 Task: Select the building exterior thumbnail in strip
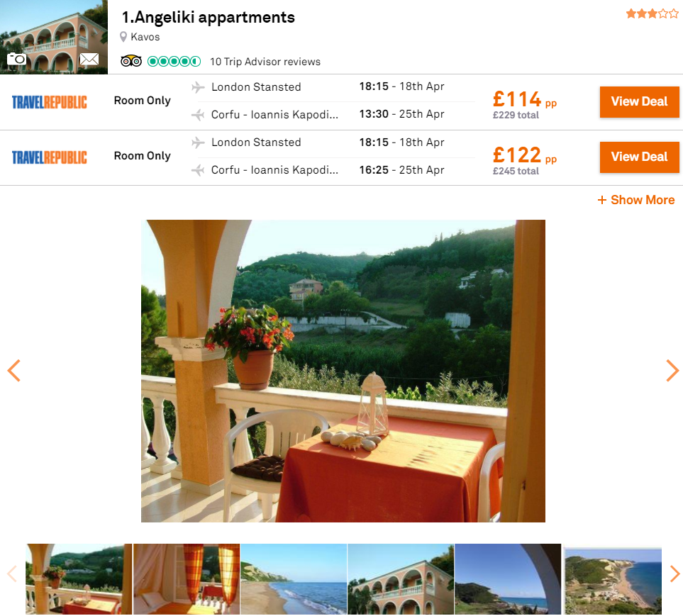pos(401,579)
